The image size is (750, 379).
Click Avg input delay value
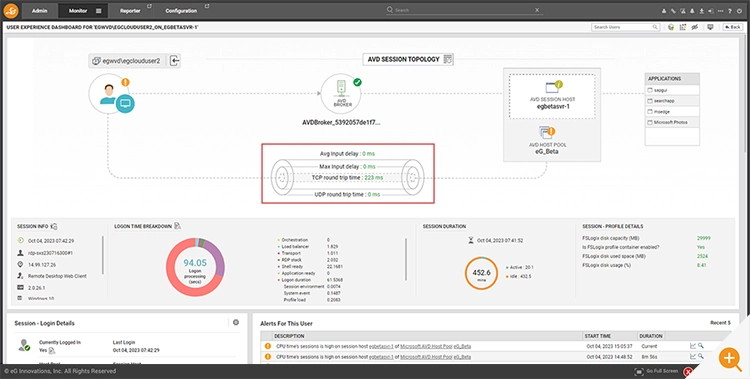(368, 154)
